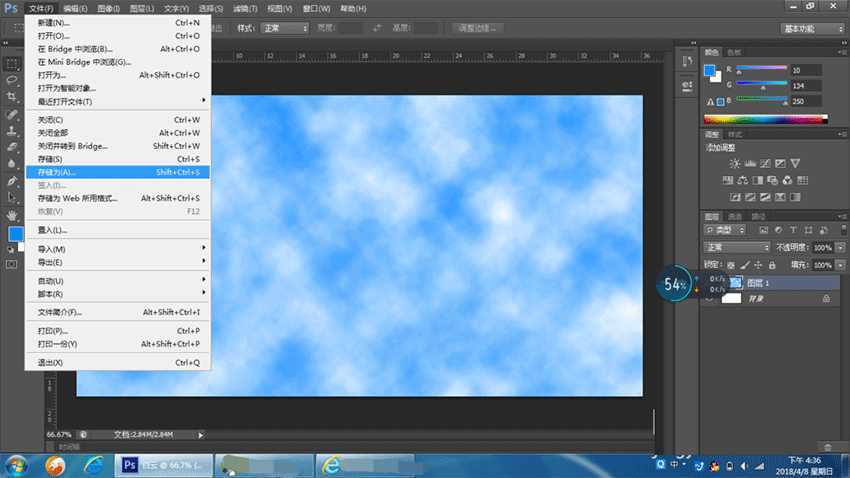The width and height of the screenshot is (850, 478).
Task: Click the delete layer trash icon
Action: pos(827,447)
